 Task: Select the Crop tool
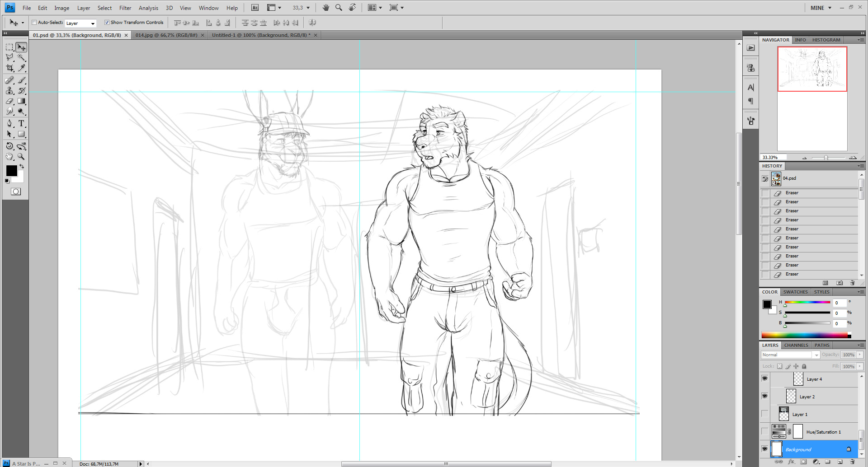[x=9, y=68]
